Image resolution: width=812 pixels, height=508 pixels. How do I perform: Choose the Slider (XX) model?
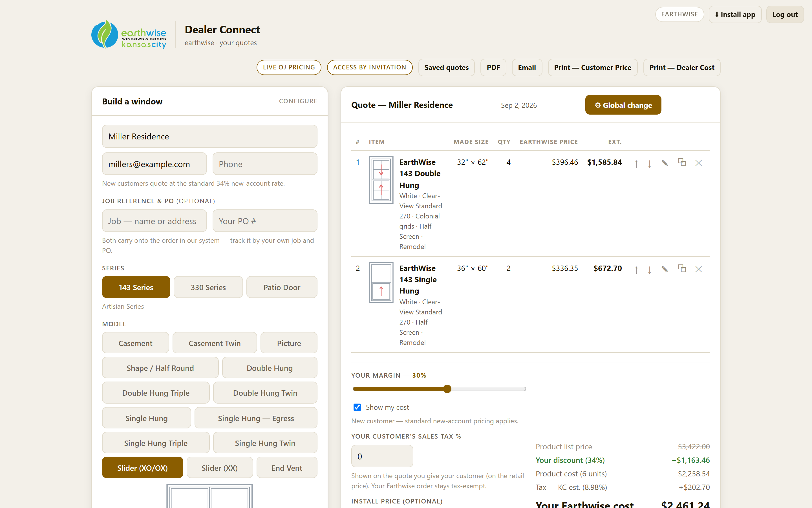pyautogui.click(x=219, y=468)
